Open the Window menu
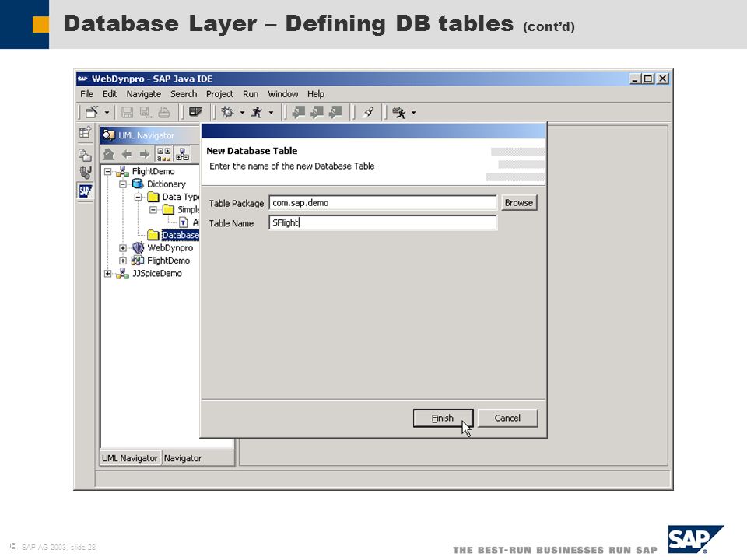The width and height of the screenshot is (747, 560). pos(283,94)
